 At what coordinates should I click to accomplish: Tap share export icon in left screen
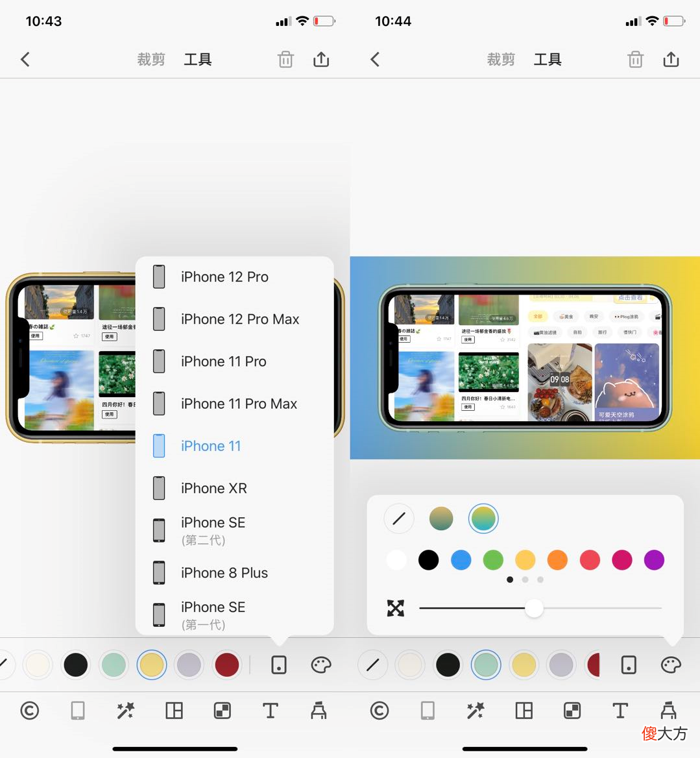tap(321, 59)
